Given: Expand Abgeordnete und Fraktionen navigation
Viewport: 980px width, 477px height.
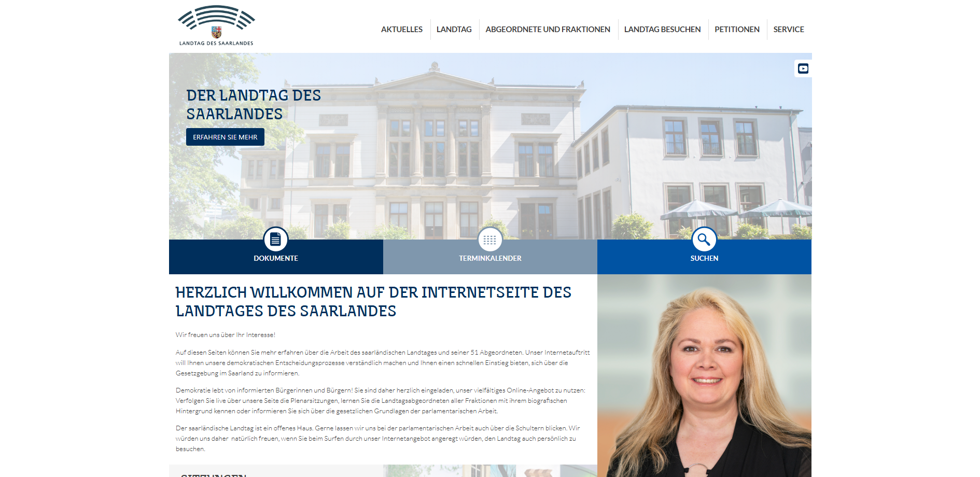Looking at the screenshot, I should (x=548, y=30).
